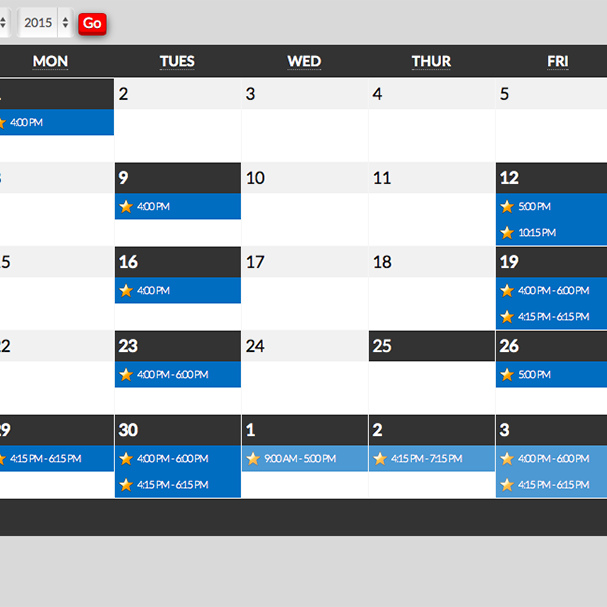Click star icon on Tuesday 23 event
The image size is (607, 607).
[x=126, y=375]
